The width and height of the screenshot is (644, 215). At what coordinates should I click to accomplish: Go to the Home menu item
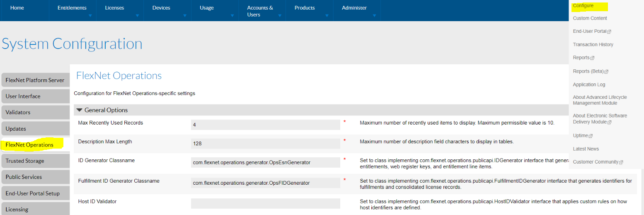tap(17, 8)
